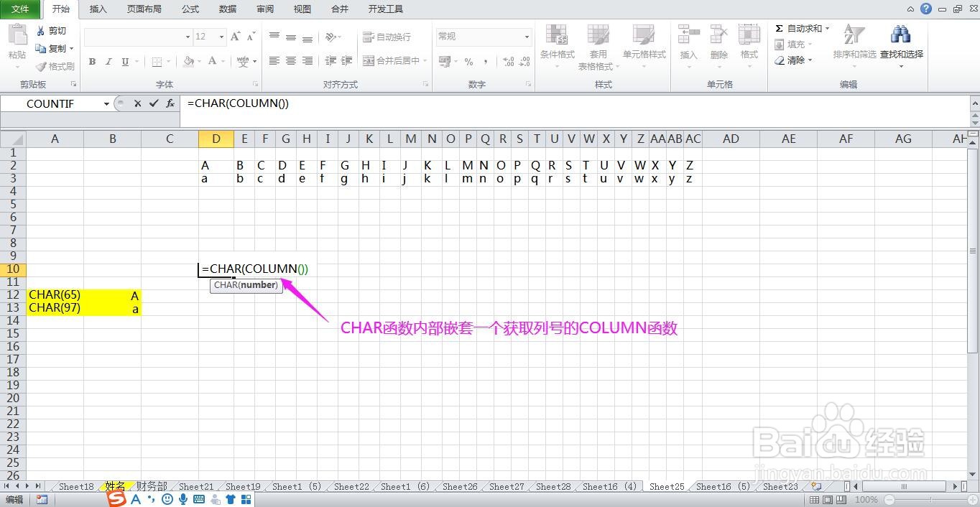Expand the Clear (清除) dropdown
Image resolution: width=980 pixels, height=507 pixels.
810,60
